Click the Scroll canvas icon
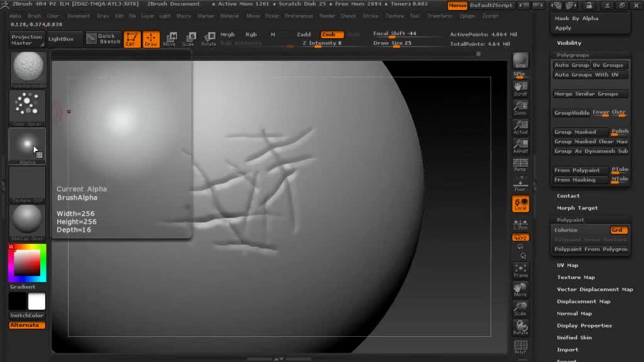Image resolution: width=644 pixels, height=362 pixels. [520, 88]
